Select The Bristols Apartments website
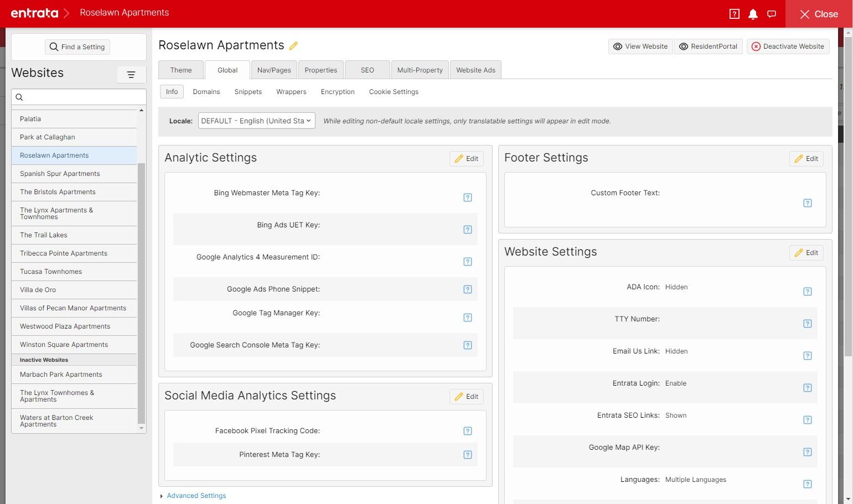 [74, 192]
